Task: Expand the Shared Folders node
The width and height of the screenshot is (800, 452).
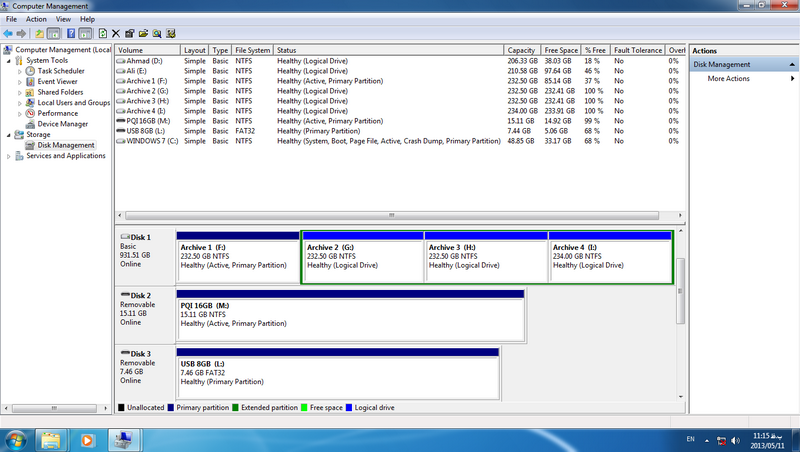Action: (20, 93)
